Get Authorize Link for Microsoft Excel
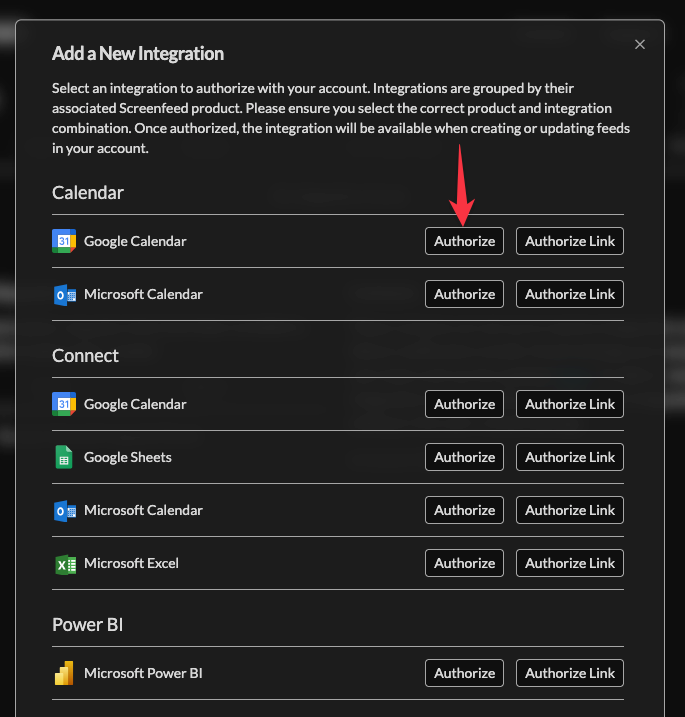 570,563
